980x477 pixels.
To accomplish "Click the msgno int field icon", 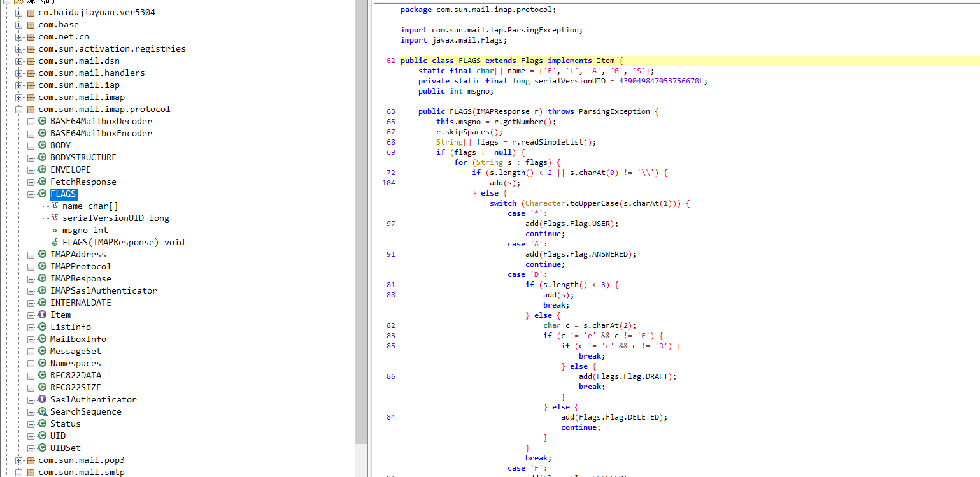I will click(x=55, y=230).
